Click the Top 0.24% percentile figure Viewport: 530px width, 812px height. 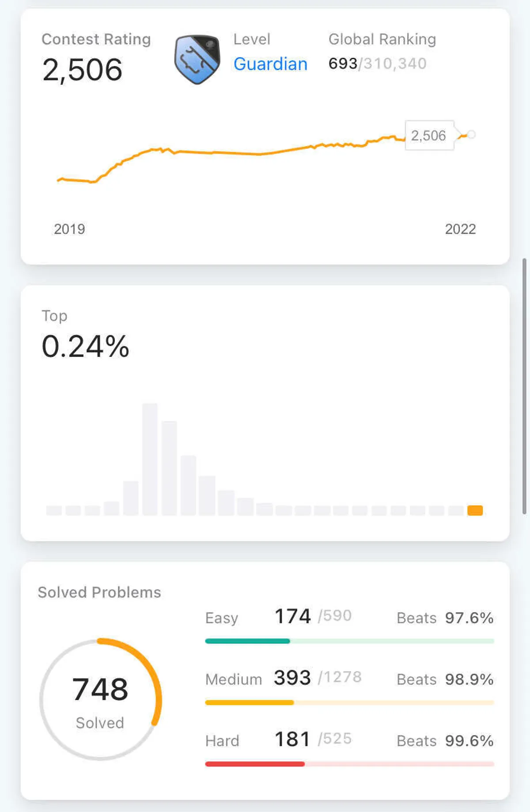point(85,346)
